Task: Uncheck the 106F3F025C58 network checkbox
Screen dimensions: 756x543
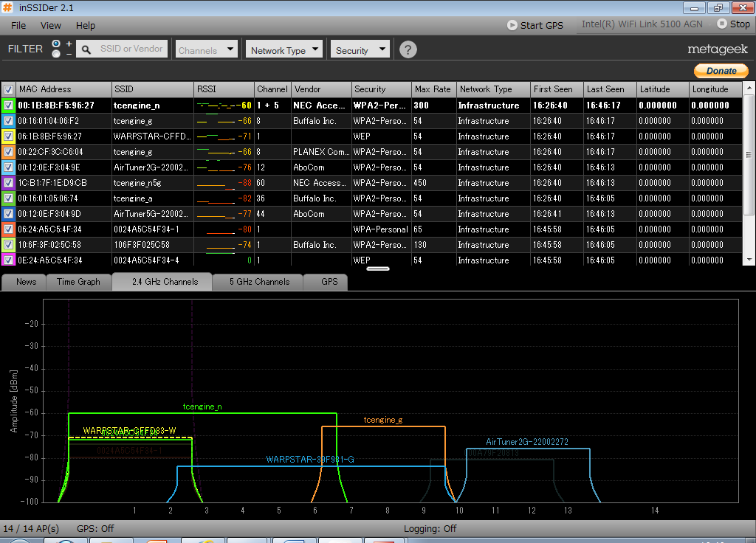Action: (8, 245)
